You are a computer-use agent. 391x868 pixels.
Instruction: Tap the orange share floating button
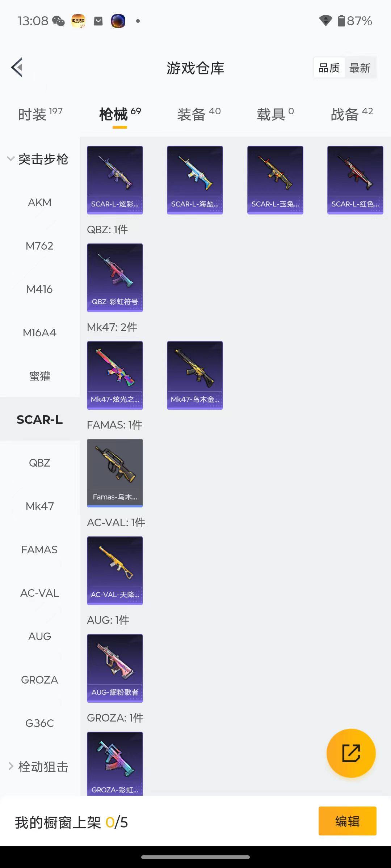[351, 753]
